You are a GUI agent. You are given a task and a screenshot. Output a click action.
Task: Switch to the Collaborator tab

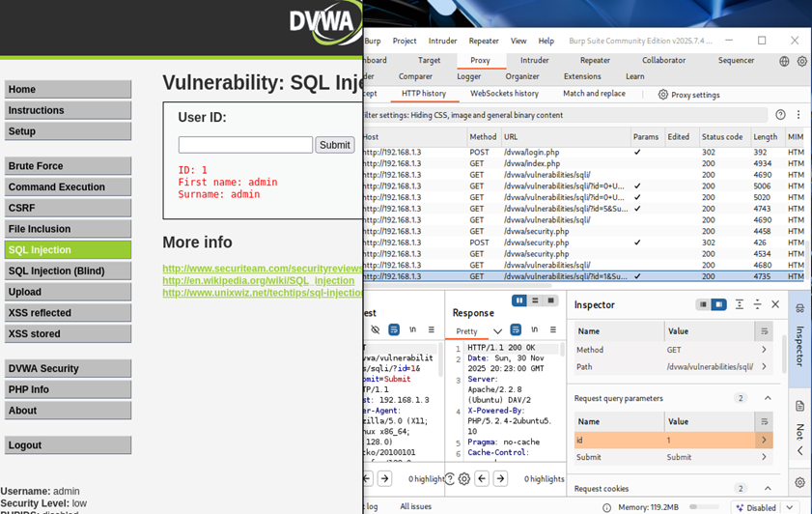point(664,61)
